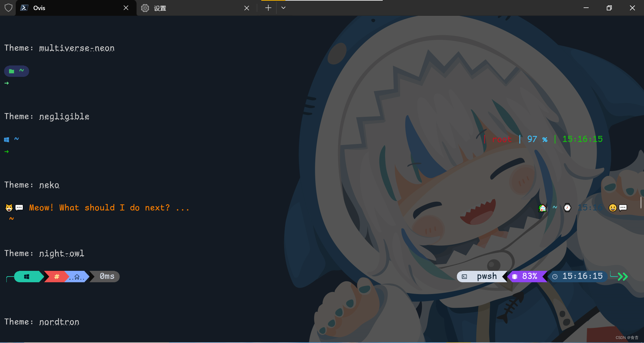
Task: Click the smiley face emoji
Action: coord(612,208)
